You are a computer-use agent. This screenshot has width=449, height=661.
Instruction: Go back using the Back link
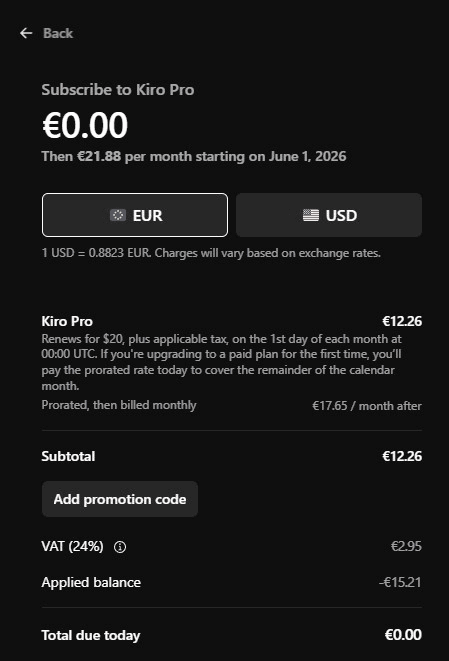(x=46, y=33)
